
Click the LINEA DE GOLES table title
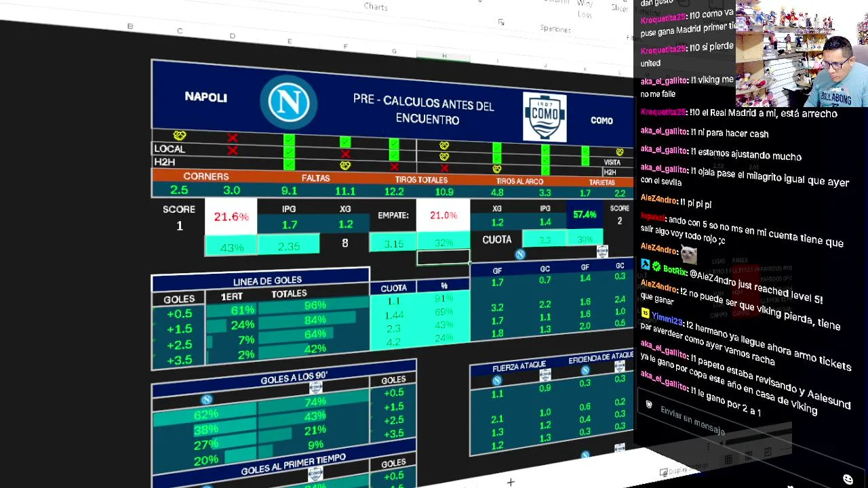tap(267, 281)
